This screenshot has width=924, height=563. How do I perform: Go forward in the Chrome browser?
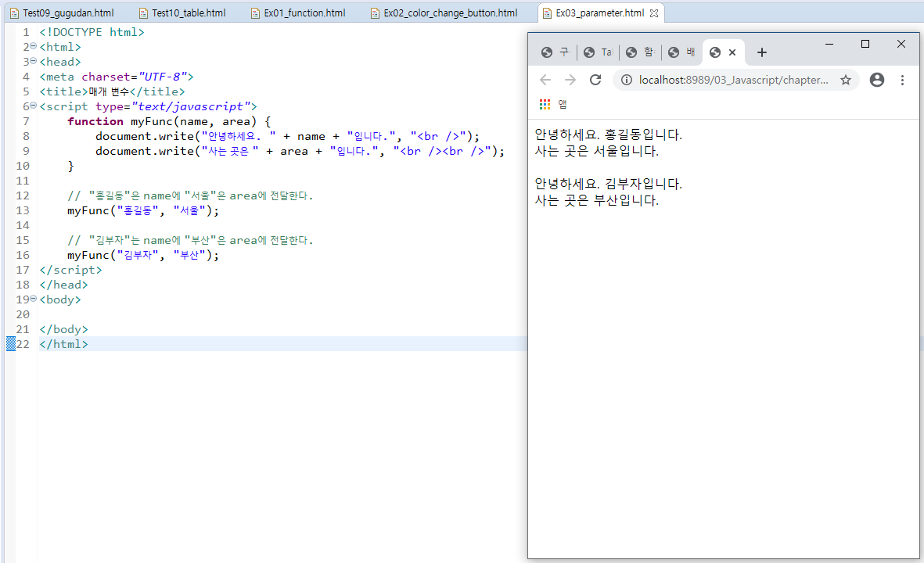pos(570,80)
